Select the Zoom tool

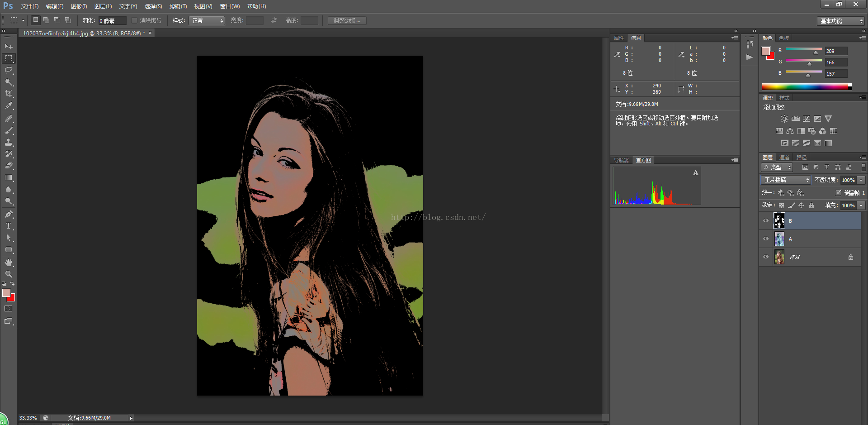point(9,274)
